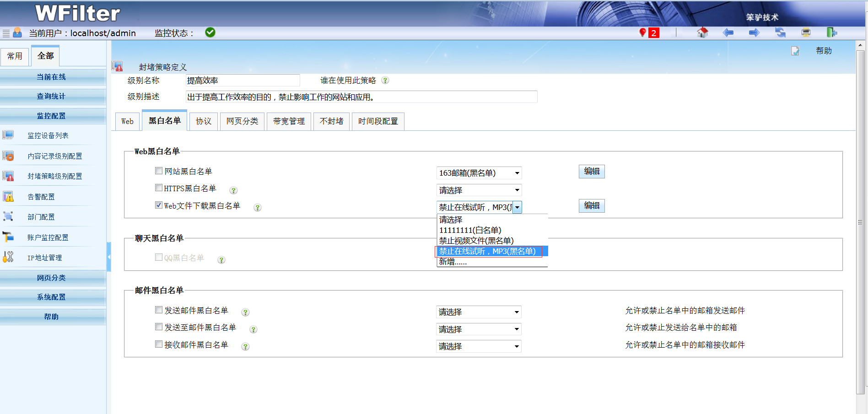Switch to the 带宽管理 tab

coord(289,121)
